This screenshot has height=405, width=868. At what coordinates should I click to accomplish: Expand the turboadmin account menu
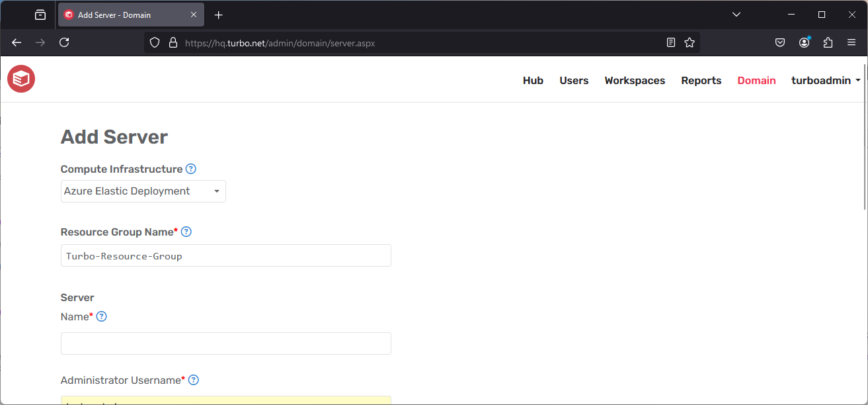[x=825, y=80]
